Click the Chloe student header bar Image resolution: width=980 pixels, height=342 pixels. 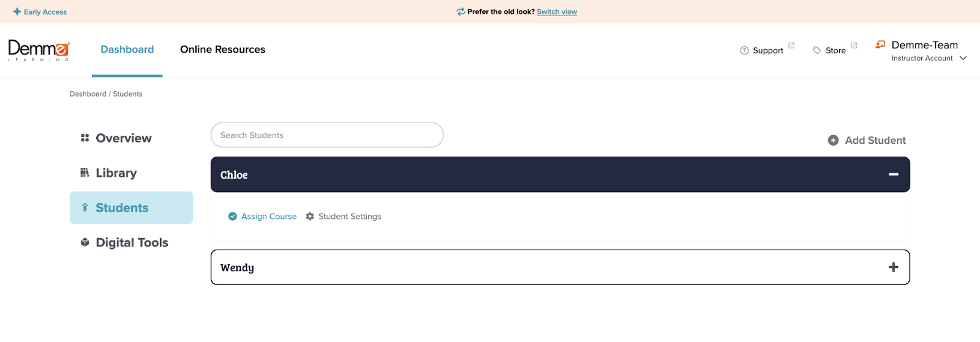[560, 174]
